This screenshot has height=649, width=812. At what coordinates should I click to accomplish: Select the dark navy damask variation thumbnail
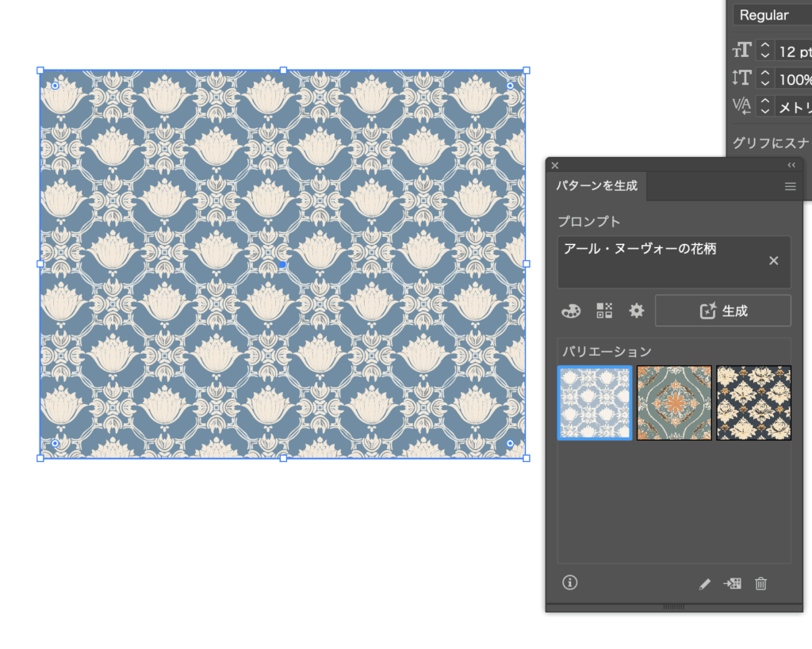point(753,403)
